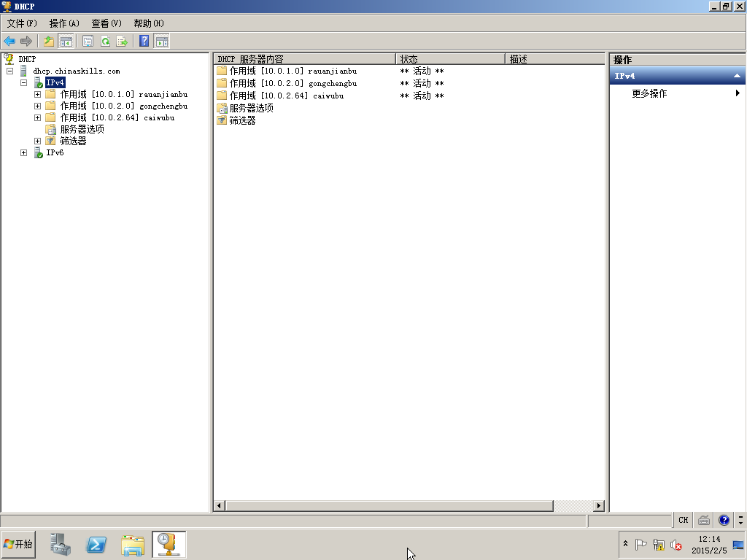
Task: Click the Up one level folder icon
Action: pos(49,42)
